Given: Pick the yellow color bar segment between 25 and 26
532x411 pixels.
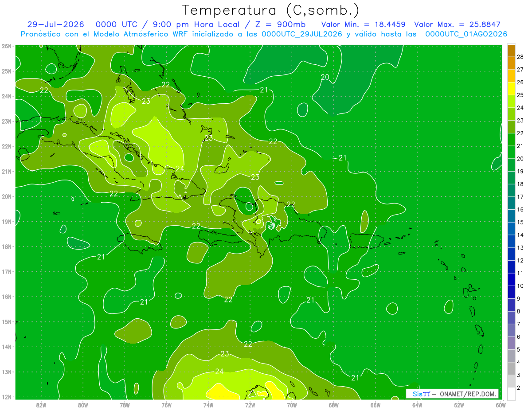Looking at the screenshot, I should [x=511, y=89].
